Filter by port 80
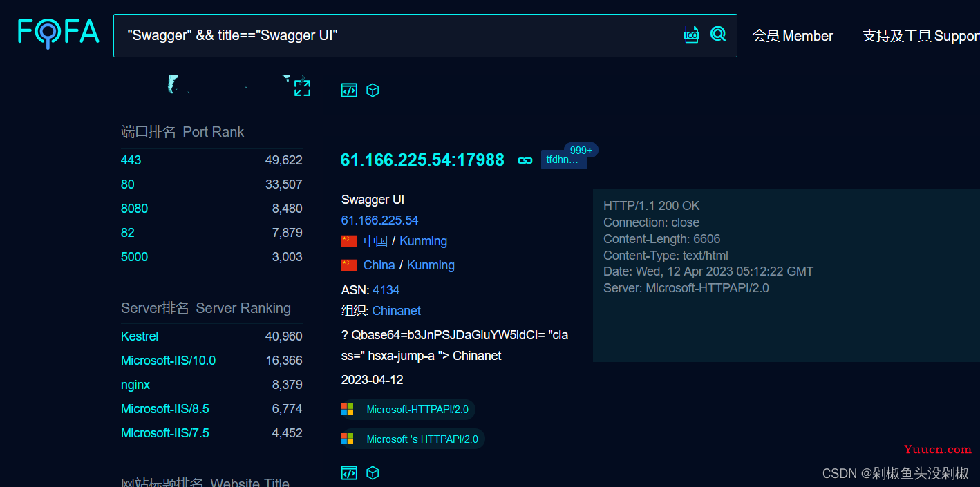The width and height of the screenshot is (980, 487). pyautogui.click(x=128, y=184)
